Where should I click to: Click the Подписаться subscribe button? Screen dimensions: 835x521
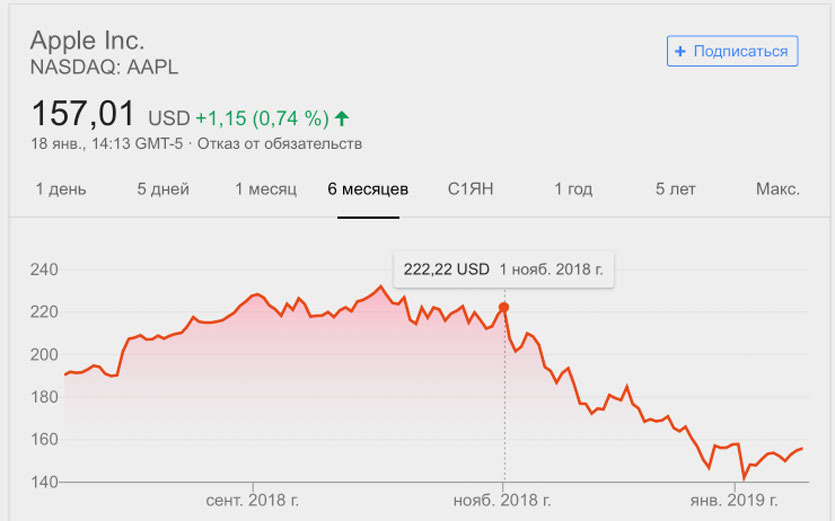click(732, 51)
